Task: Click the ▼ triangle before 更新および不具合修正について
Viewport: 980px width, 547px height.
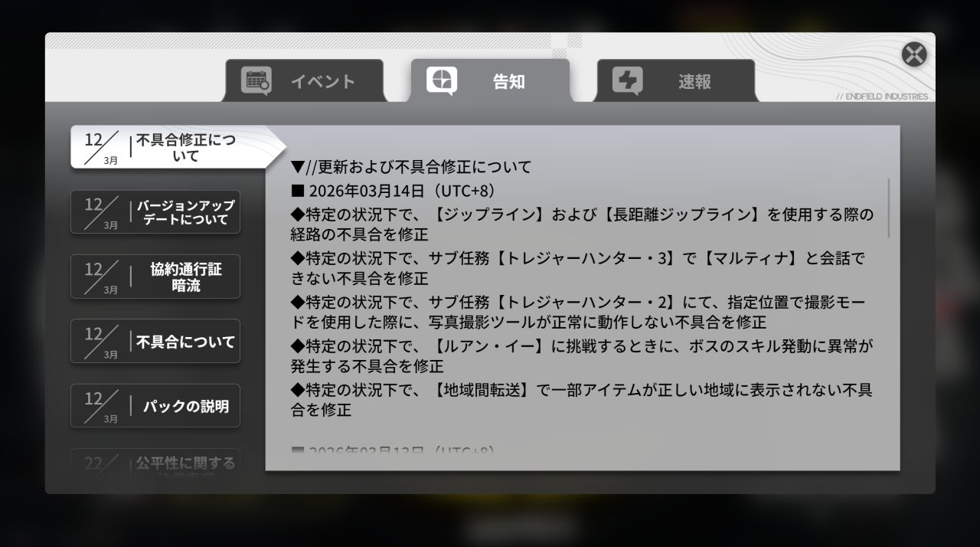Action: pos(298,167)
